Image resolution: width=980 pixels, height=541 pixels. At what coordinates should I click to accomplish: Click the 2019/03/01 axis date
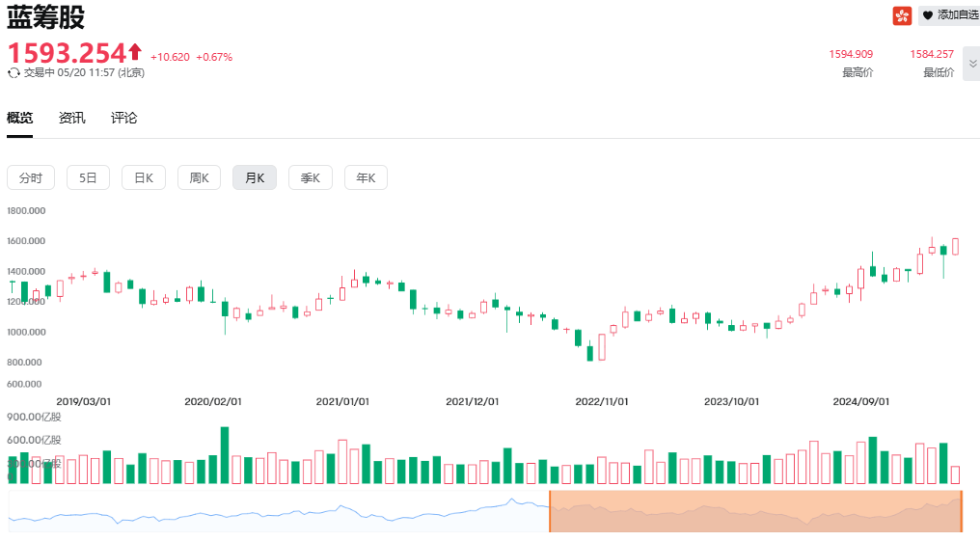83,402
